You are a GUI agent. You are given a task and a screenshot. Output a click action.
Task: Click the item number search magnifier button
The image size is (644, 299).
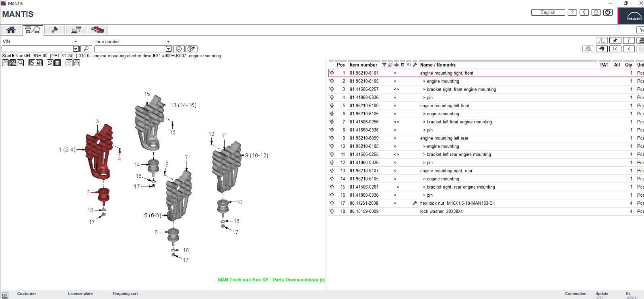(179, 49)
